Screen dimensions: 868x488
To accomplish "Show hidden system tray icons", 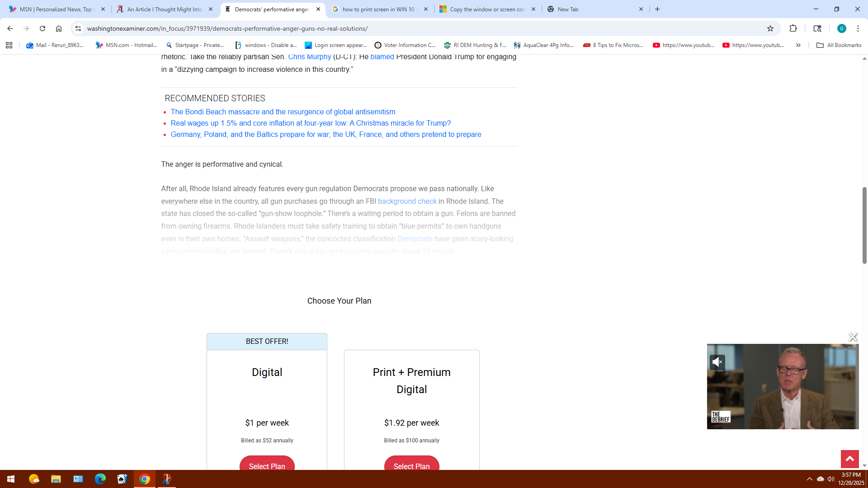I will tap(809, 479).
